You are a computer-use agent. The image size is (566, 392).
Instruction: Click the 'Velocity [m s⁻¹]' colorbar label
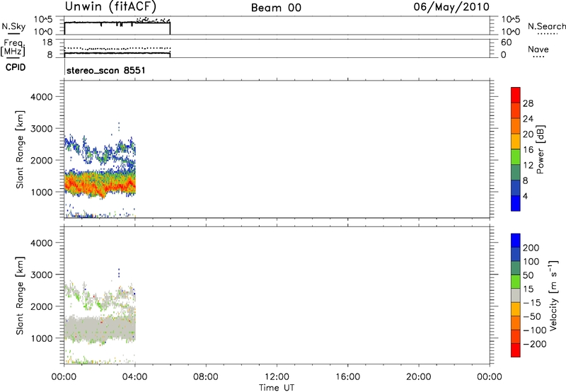point(553,295)
